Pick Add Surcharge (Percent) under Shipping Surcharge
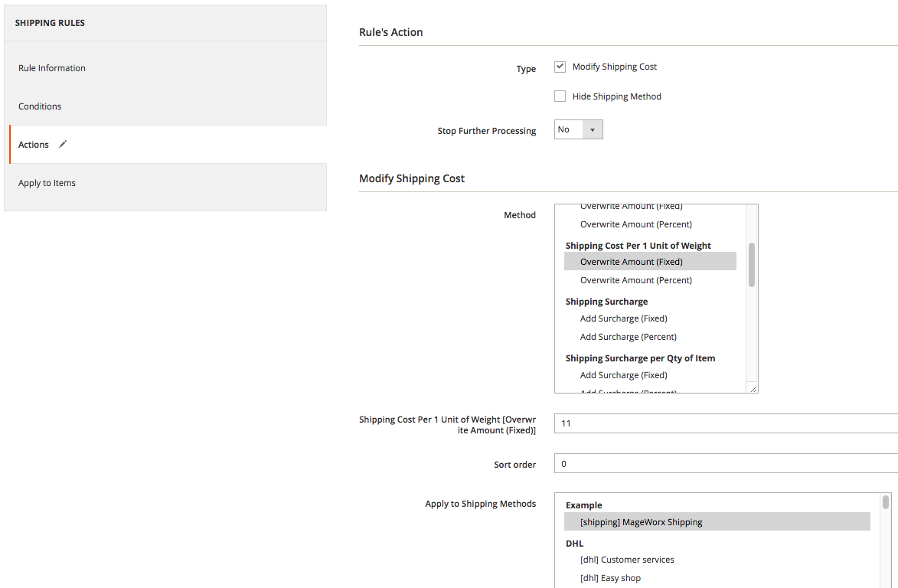This screenshot has height=588, width=898. coord(628,337)
